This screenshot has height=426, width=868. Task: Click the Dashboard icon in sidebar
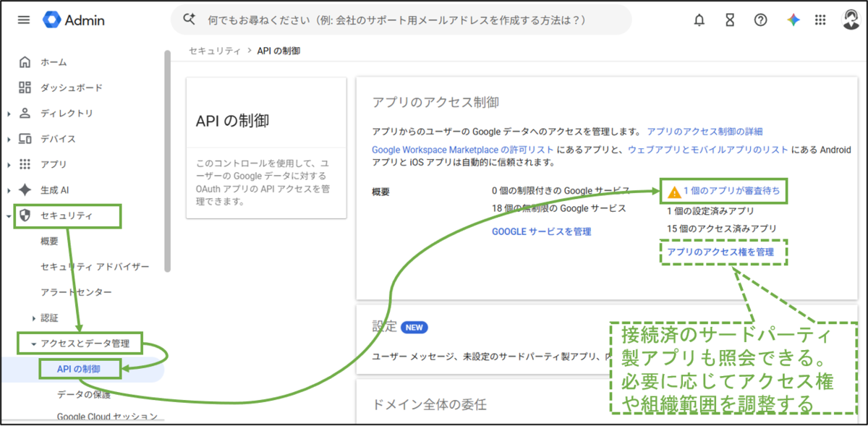(x=25, y=88)
